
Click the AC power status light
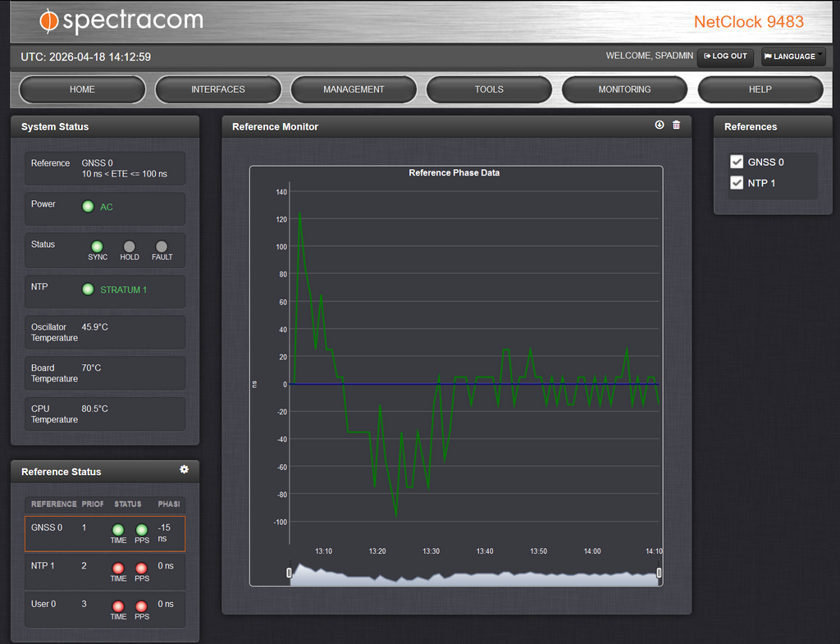point(88,207)
